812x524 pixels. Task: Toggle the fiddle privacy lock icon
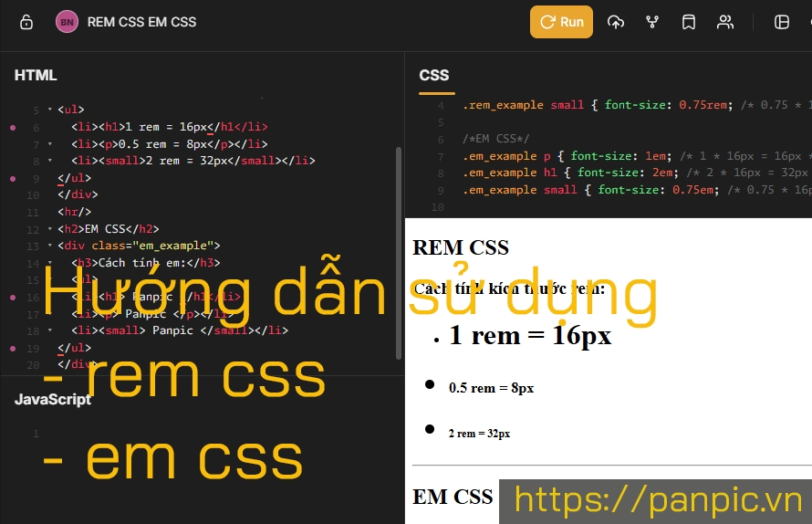[26, 22]
